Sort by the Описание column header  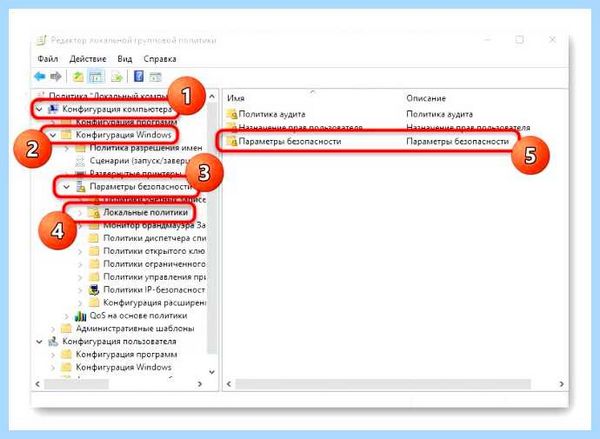[x=426, y=98]
